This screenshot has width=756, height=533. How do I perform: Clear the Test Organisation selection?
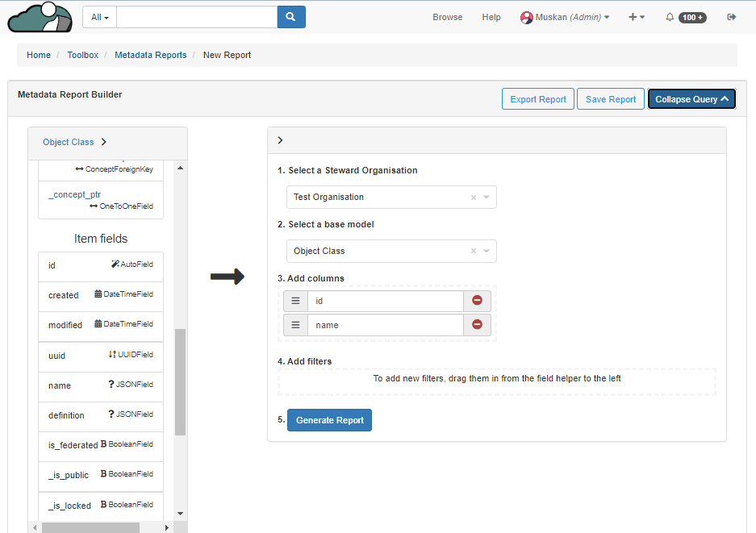pos(474,198)
